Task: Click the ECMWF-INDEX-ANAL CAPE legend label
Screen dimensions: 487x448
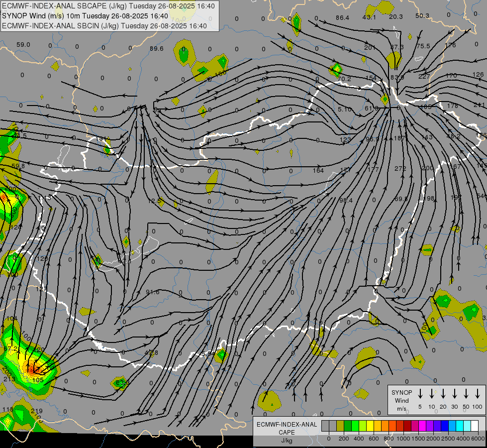Action: click(287, 432)
